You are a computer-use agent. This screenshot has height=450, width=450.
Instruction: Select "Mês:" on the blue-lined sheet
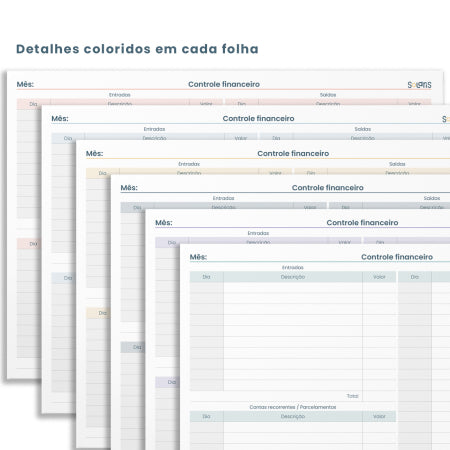[60, 119]
